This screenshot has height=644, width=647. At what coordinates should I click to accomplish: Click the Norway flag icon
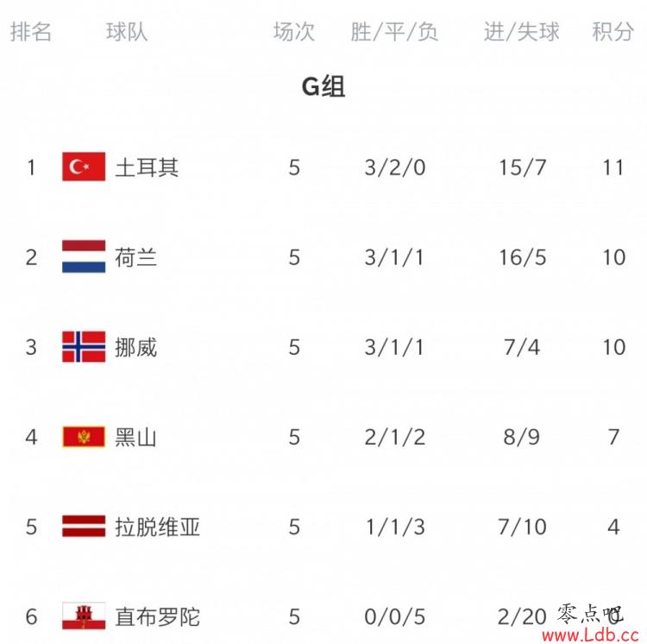click(84, 347)
